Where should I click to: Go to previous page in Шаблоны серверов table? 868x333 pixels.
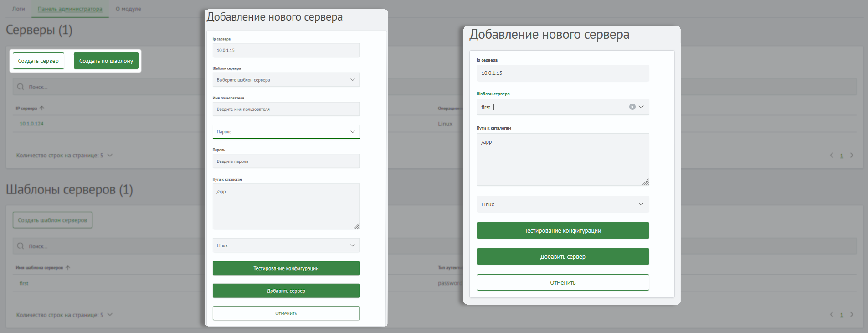coord(832,315)
